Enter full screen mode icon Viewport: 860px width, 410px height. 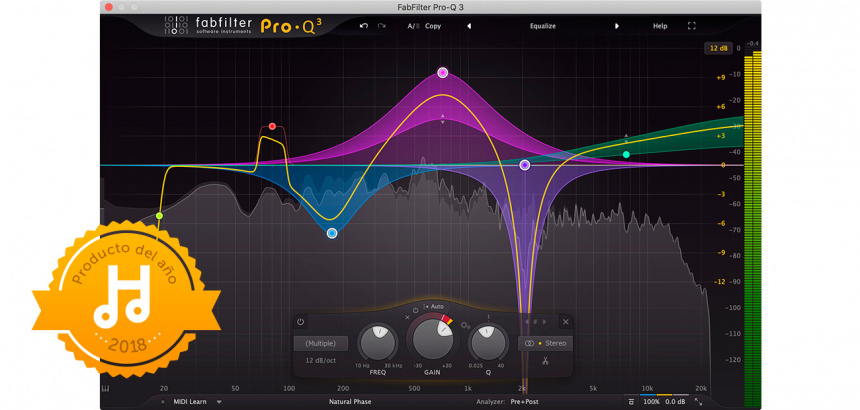[692, 26]
